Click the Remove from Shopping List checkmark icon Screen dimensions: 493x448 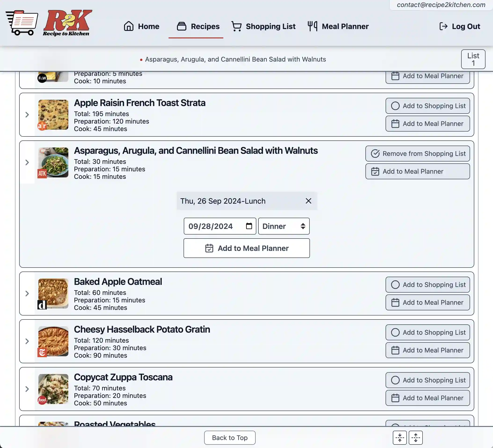375,153
